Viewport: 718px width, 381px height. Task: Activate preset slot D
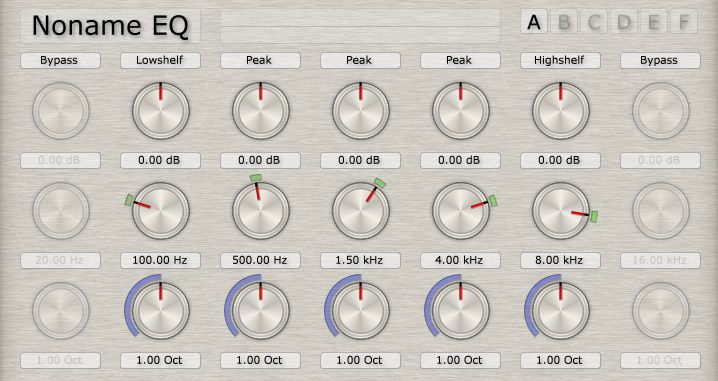[624, 22]
